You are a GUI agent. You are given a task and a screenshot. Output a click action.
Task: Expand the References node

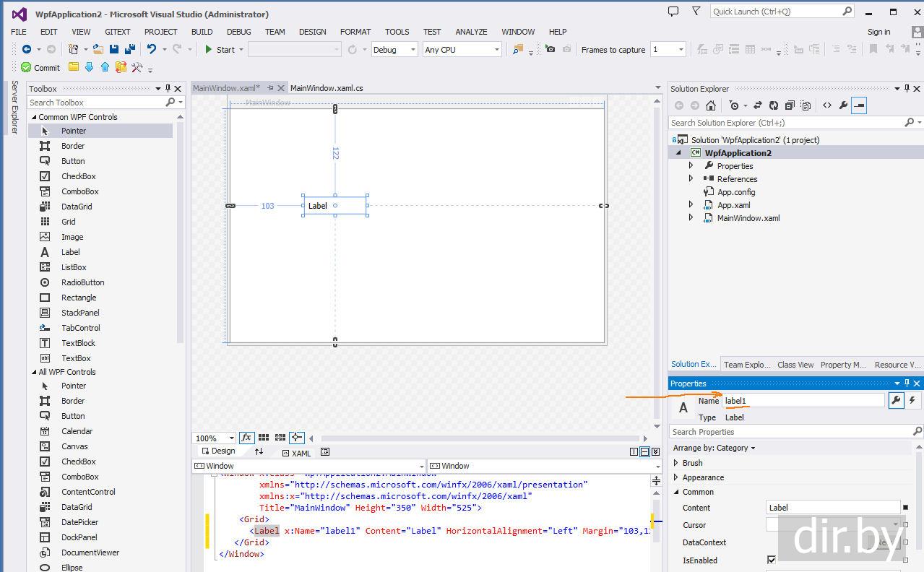pyautogui.click(x=691, y=179)
